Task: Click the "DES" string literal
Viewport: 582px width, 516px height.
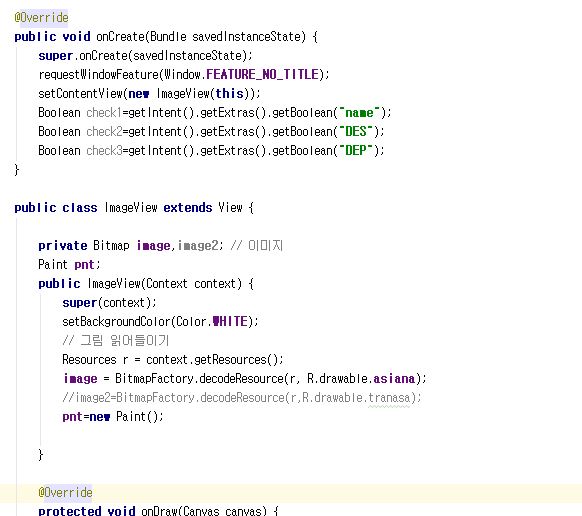Action: (356, 131)
